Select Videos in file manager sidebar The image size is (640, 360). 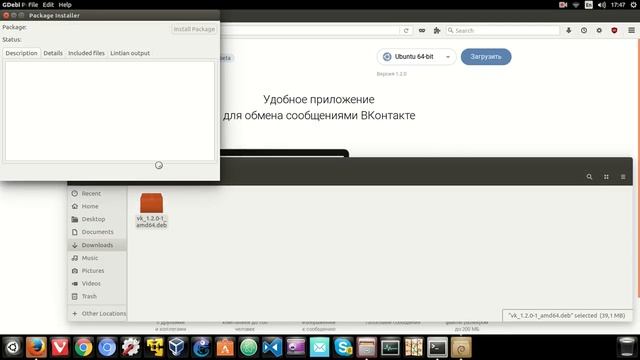[97, 283]
